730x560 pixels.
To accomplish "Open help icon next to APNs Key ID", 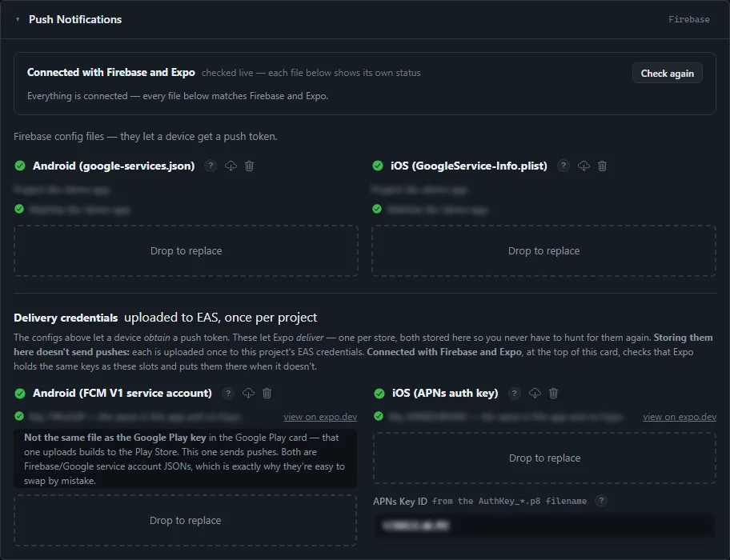I will pyautogui.click(x=601, y=501).
